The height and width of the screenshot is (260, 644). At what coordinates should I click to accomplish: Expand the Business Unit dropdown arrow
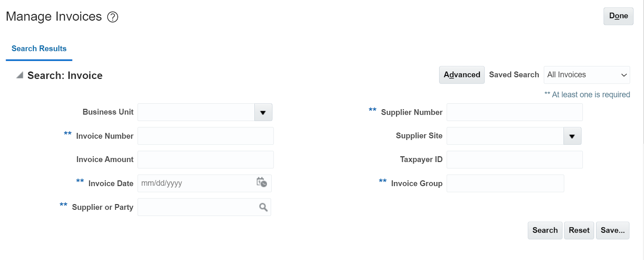pyautogui.click(x=263, y=113)
